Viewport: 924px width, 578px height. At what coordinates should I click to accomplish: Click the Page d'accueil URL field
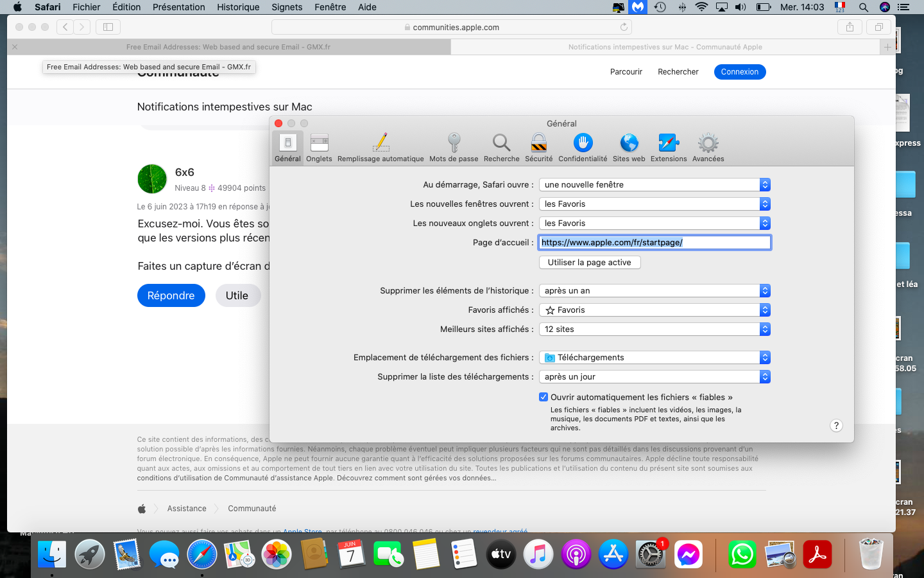(654, 243)
